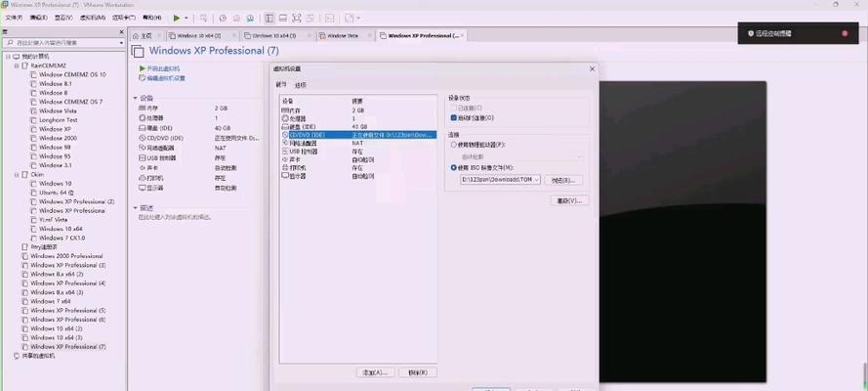Click the Take Snapshot clock icon
The image size is (868, 391).
[x=223, y=19]
